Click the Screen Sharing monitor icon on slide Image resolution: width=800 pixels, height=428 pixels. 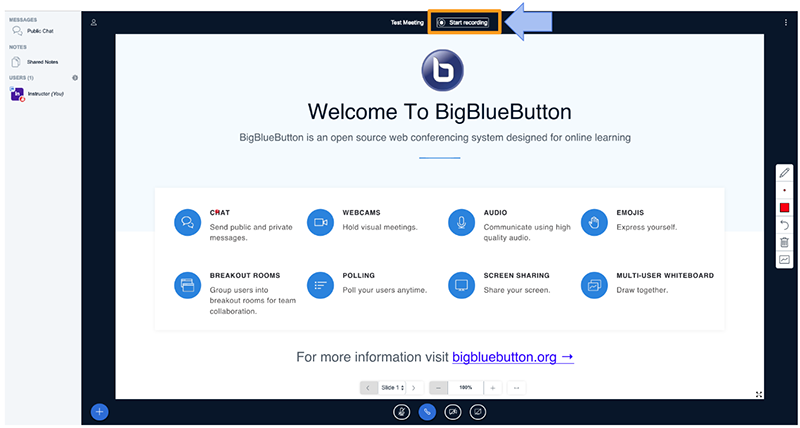coord(461,285)
